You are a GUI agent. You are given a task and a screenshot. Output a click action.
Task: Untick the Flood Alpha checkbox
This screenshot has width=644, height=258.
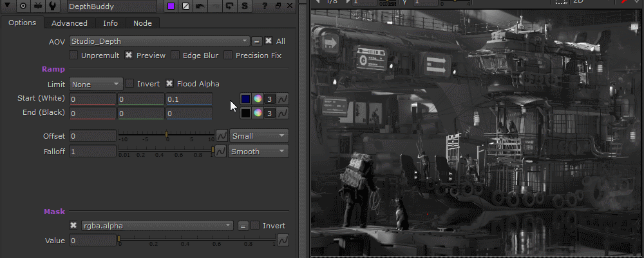click(169, 84)
